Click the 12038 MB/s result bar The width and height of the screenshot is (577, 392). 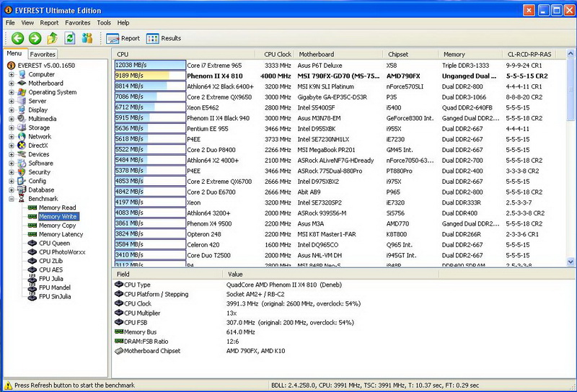pos(150,65)
